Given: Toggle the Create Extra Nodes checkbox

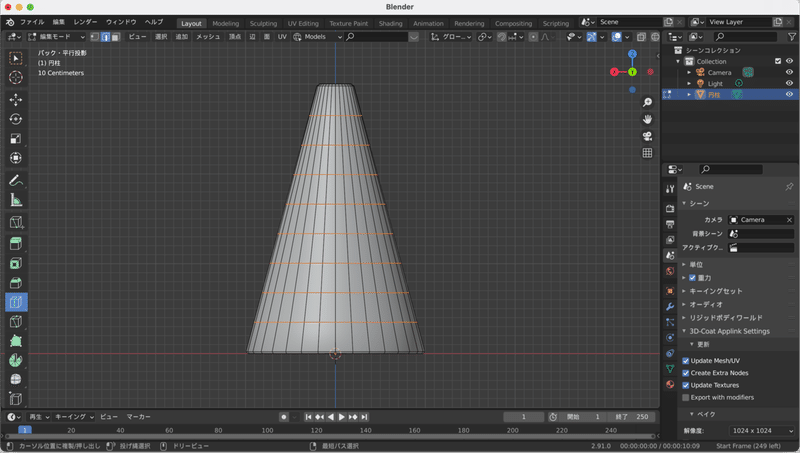Looking at the screenshot, I should [686, 373].
